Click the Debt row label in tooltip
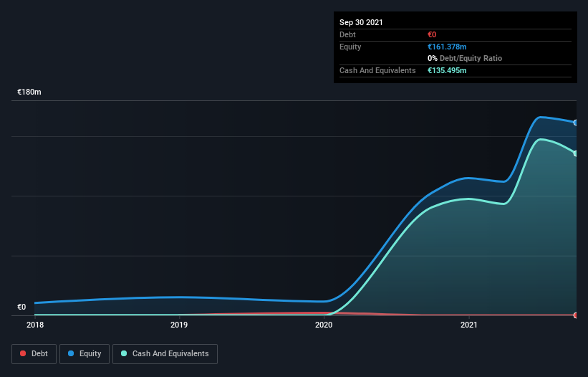The image size is (588, 377). (x=347, y=34)
